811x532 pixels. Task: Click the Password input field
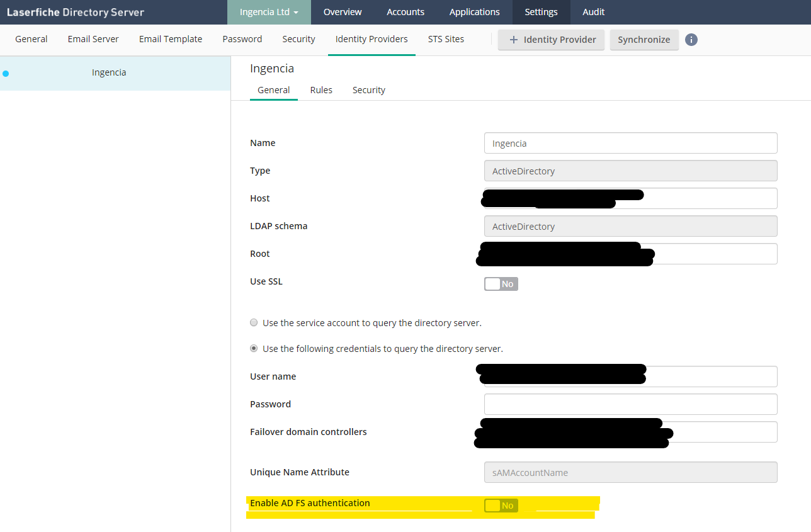click(x=630, y=404)
